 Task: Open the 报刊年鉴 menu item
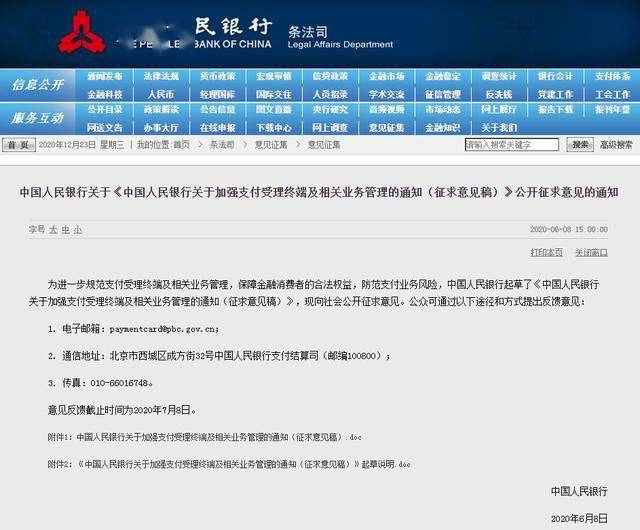[x=612, y=109]
